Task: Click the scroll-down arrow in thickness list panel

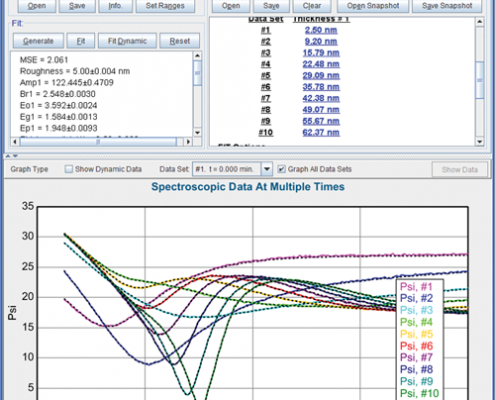Action: (x=479, y=142)
